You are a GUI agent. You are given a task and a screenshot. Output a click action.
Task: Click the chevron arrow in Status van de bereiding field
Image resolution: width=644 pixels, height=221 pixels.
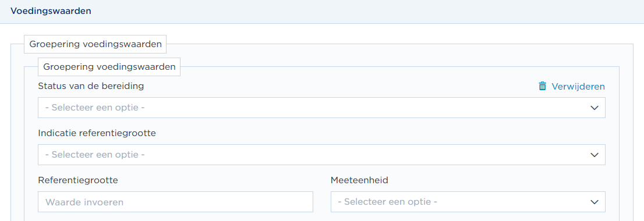(x=594, y=108)
